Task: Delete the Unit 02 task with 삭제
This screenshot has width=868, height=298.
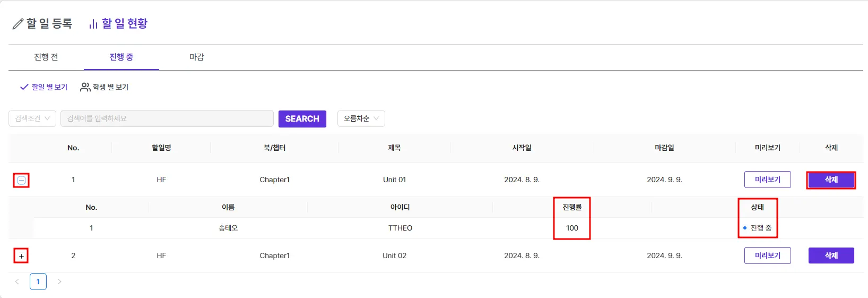Action: pos(831,256)
